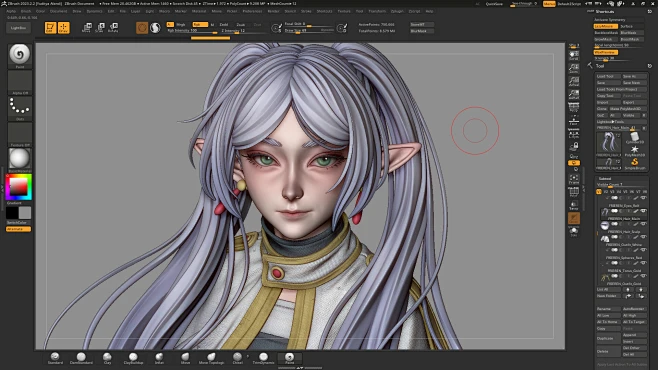Open the Document menu

pos(58,11)
